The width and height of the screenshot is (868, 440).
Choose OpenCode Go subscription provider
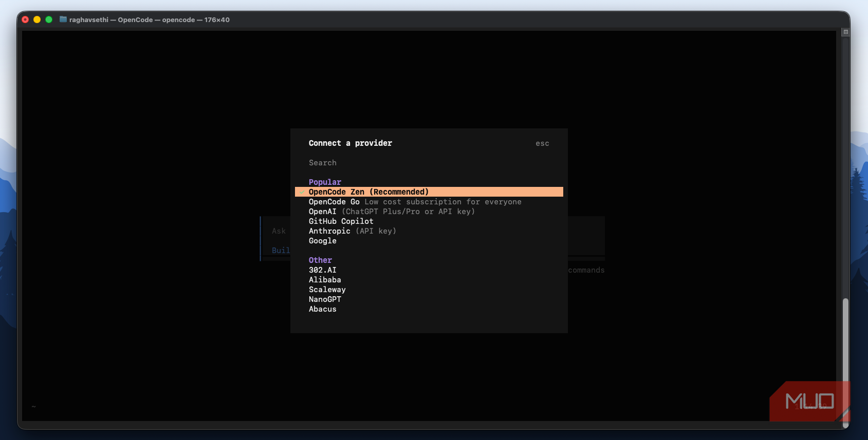coord(429,202)
